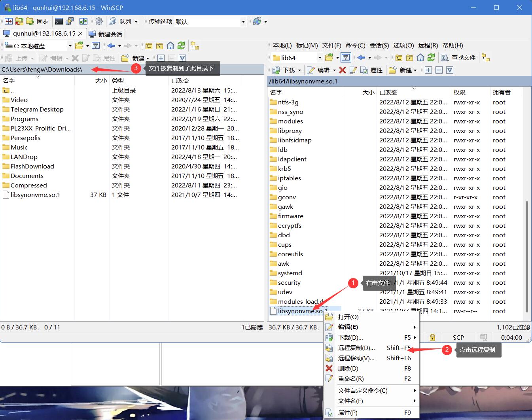Screen dimensions: 532x420
Task: Open the terminal console icon in top toolbar
Action: (59, 21)
